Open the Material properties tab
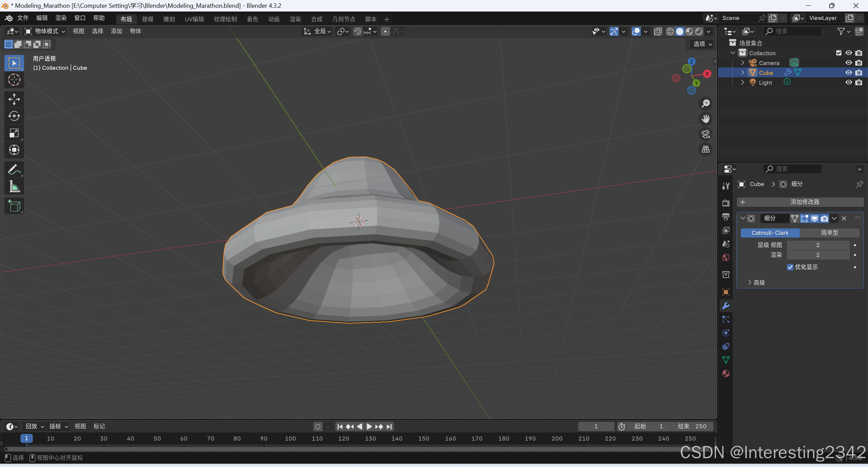 pos(726,373)
